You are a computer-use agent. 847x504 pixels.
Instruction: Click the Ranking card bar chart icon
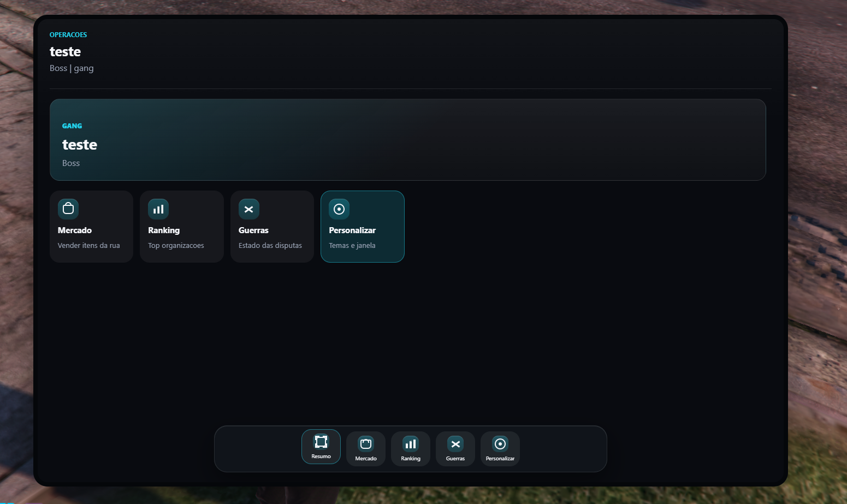click(158, 209)
